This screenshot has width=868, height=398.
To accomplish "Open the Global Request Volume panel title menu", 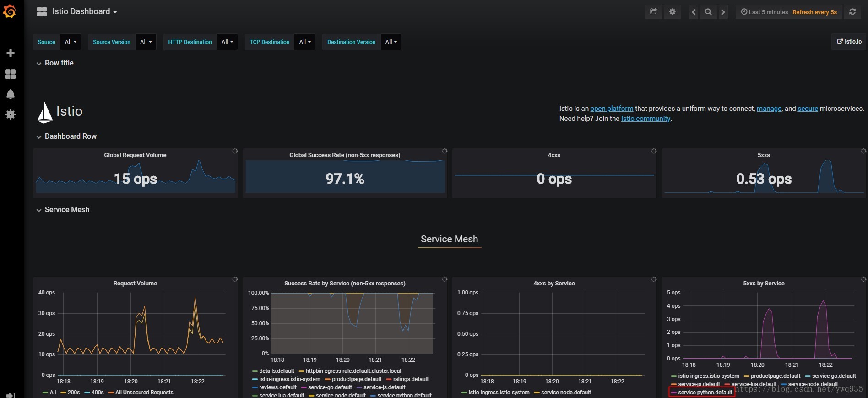I will (x=135, y=155).
